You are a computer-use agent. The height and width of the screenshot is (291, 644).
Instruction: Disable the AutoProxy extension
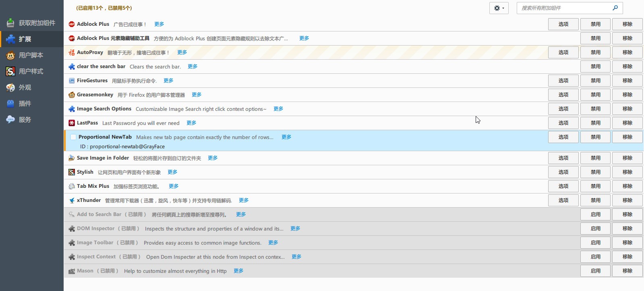595,52
